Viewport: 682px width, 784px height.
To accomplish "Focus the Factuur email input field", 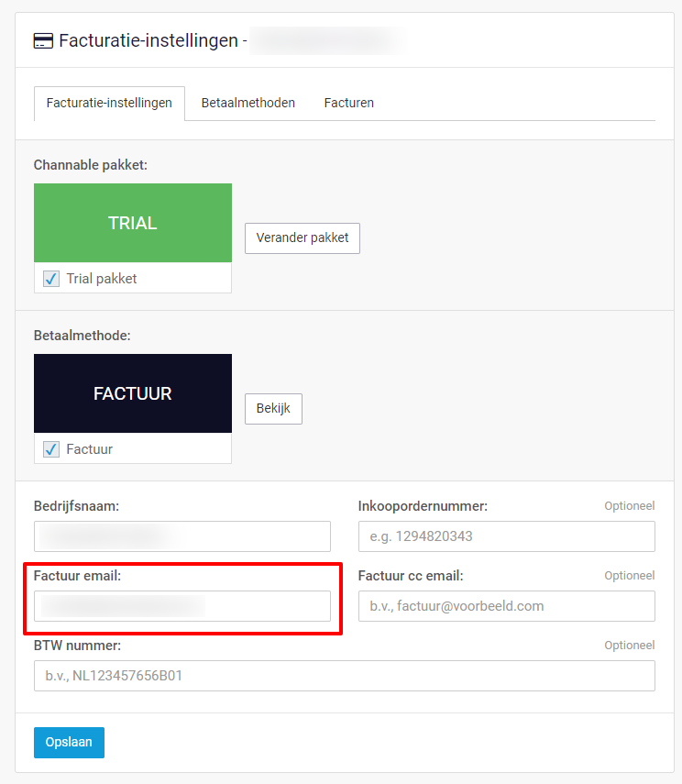I will point(182,606).
